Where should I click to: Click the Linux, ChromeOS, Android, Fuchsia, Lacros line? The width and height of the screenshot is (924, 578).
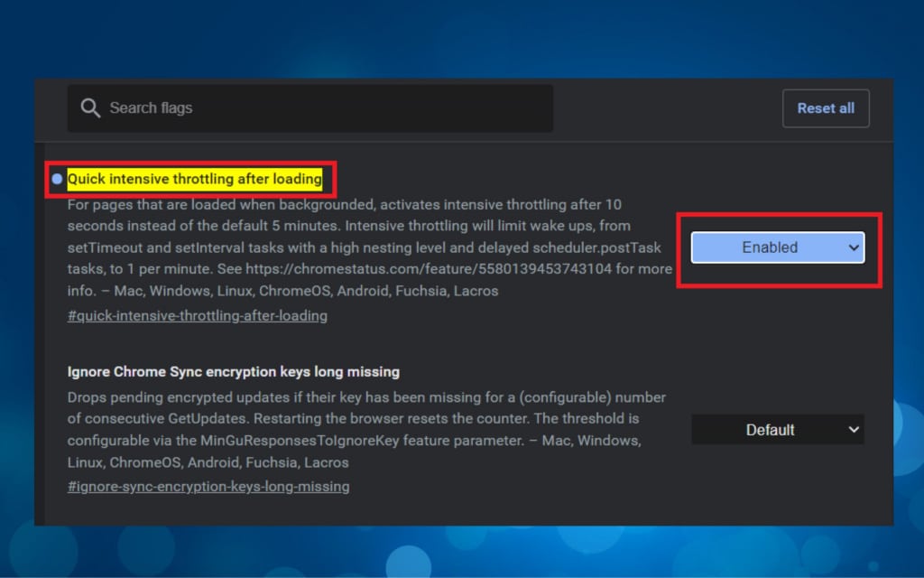pos(208,462)
